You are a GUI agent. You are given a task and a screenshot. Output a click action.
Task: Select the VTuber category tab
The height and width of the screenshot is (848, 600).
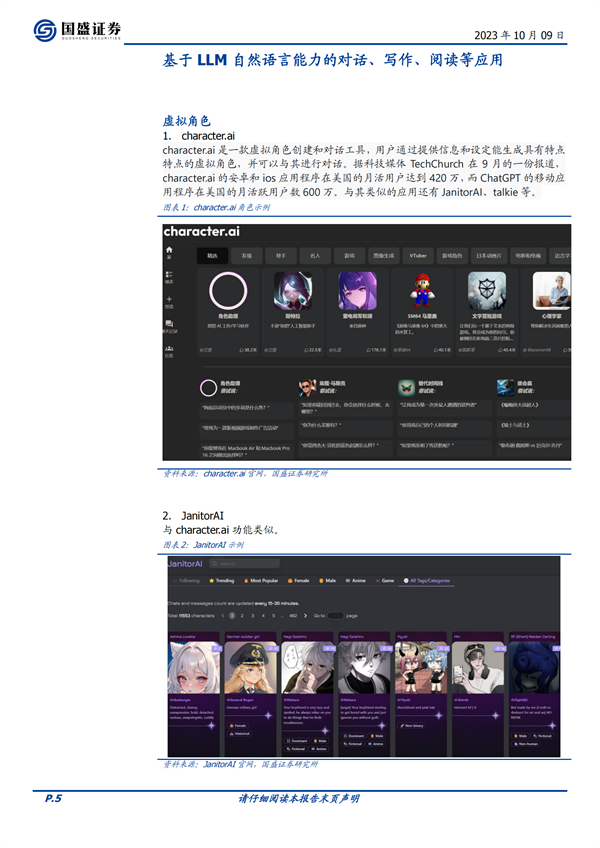(418, 255)
